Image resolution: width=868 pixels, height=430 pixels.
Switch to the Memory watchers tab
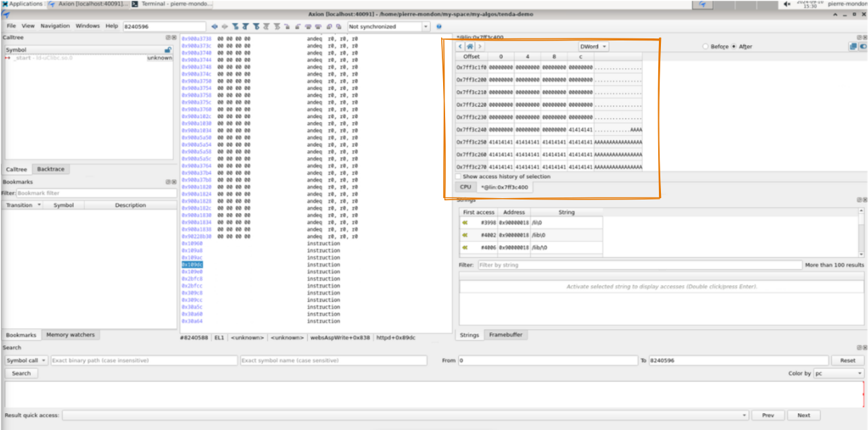pos(70,335)
